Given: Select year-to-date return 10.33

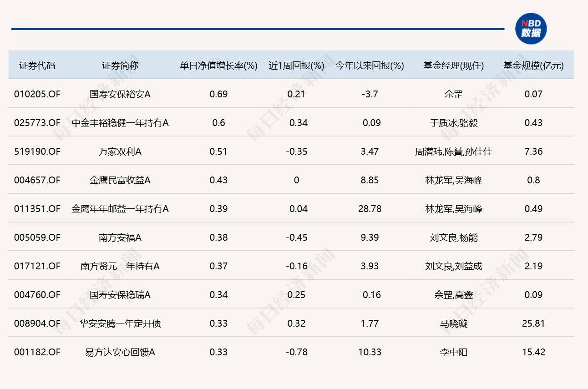Looking at the screenshot, I should pos(370,352).
